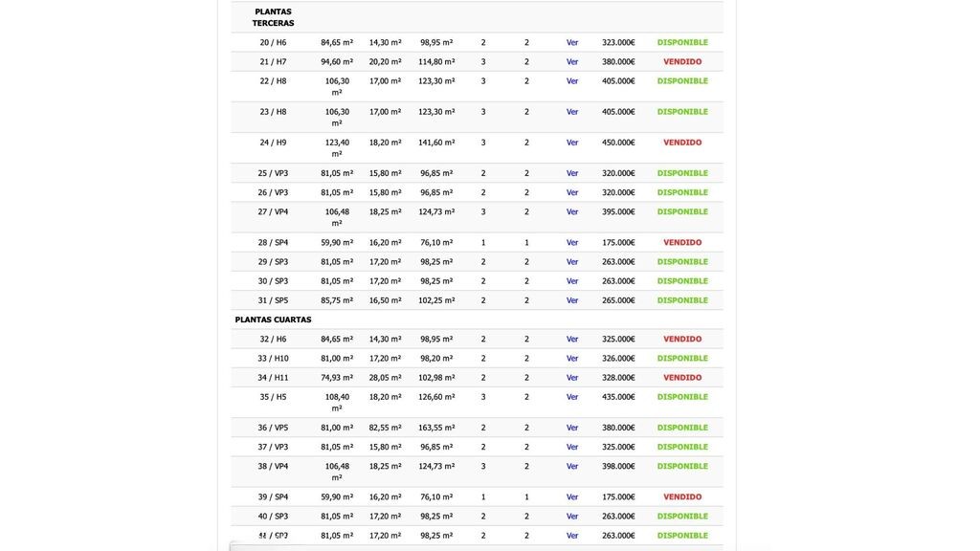View unit 31 / SP5 plan link
Screen dimensions: 980x551
click(572, 300)
